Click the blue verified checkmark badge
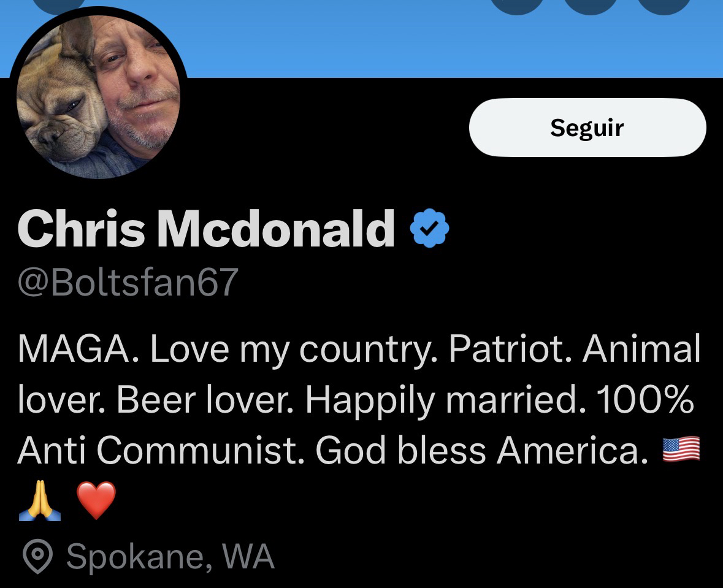The height and width of the screenshot is (588, 723). pyautogui.click(x=429, y=228)
